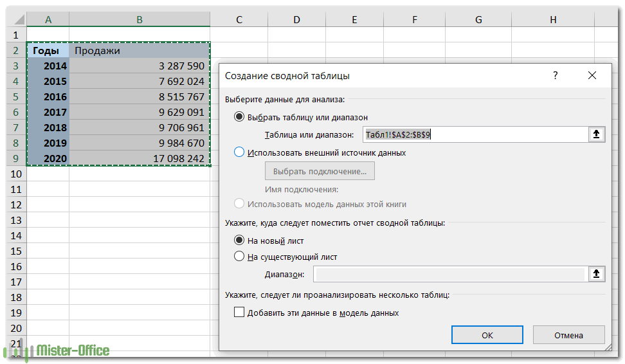Click the dialog help question mark
The width and height of the screenshot is (625, 364).
point(556,76)
